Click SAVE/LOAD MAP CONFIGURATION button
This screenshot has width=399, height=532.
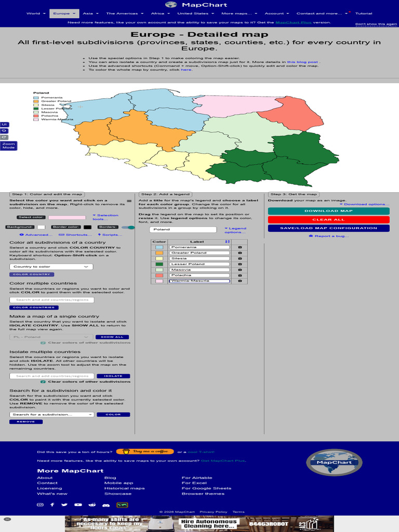(328, 229)
